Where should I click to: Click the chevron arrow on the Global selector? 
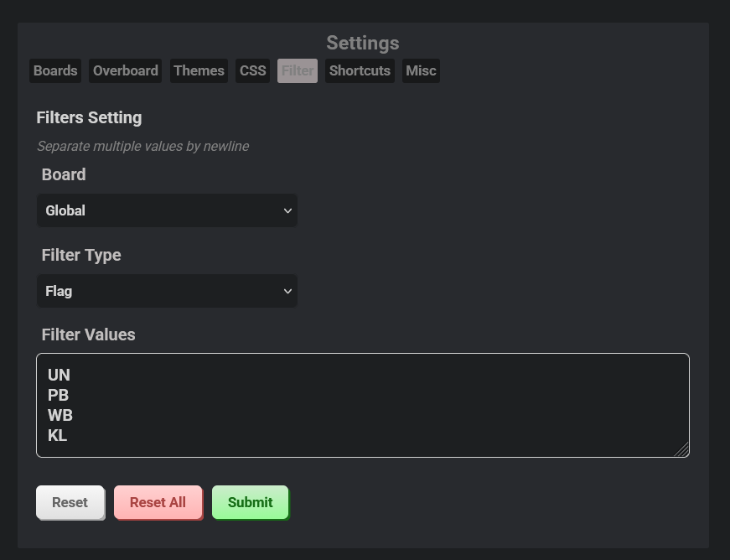click(287, 210)
